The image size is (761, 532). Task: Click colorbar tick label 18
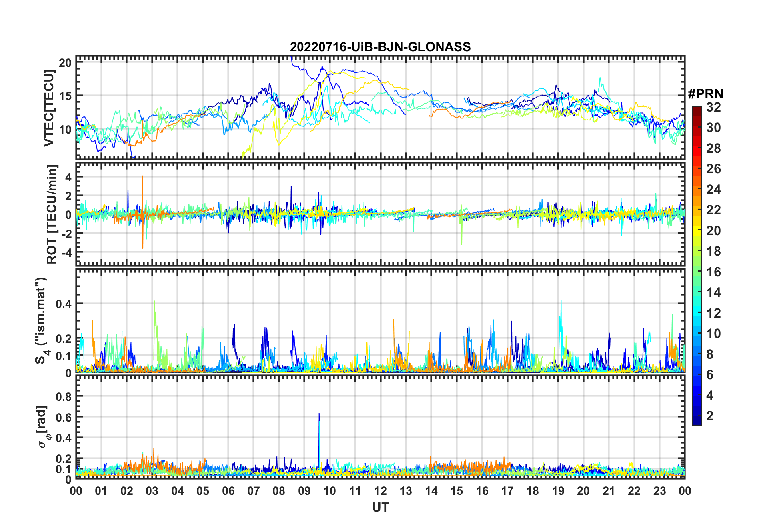point(714,251)
